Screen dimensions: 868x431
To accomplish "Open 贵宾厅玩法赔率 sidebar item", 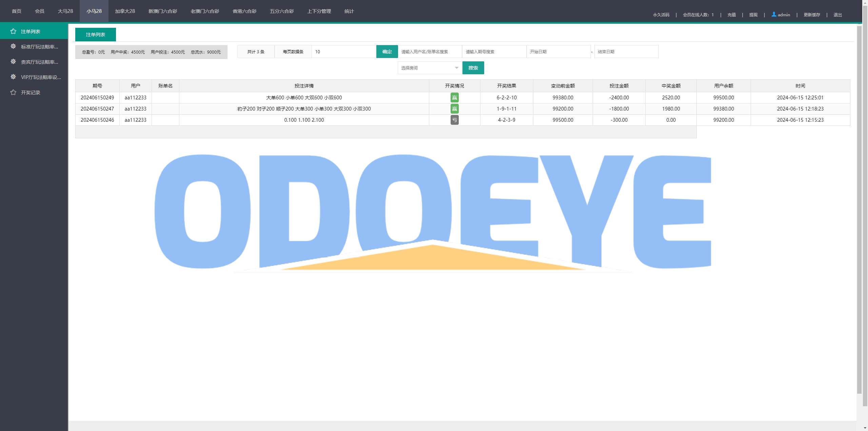I will [x=34, y=62].
